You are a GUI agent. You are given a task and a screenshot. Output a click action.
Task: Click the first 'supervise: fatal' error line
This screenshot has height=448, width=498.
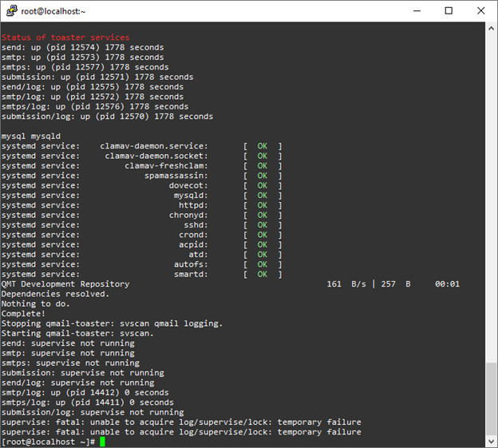tap(181, 422)
